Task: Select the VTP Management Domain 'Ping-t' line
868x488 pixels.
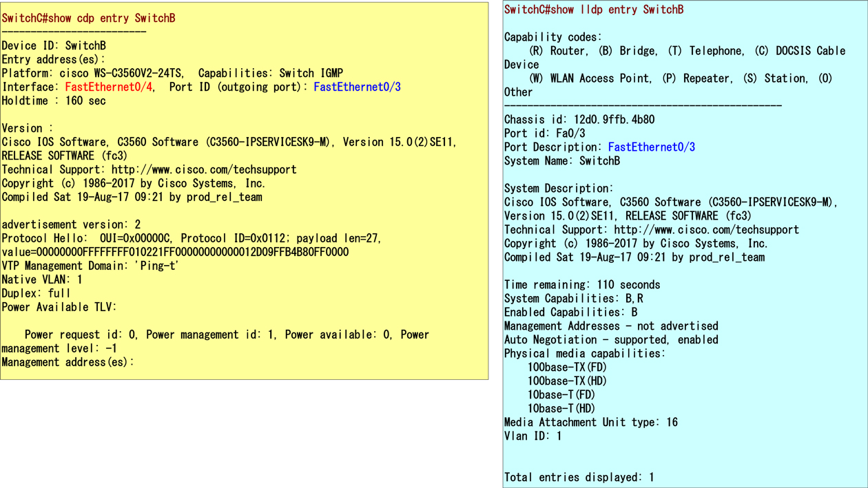Action: click(x=90, y=266)
